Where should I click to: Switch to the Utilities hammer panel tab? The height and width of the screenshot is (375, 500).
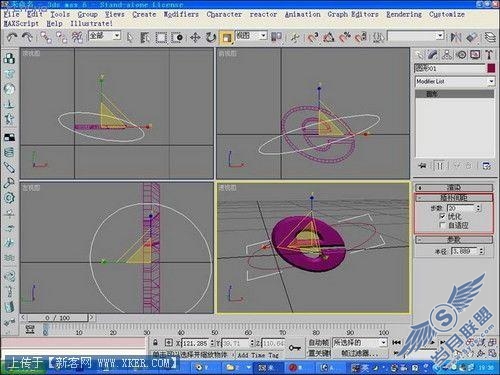[489, 55]
